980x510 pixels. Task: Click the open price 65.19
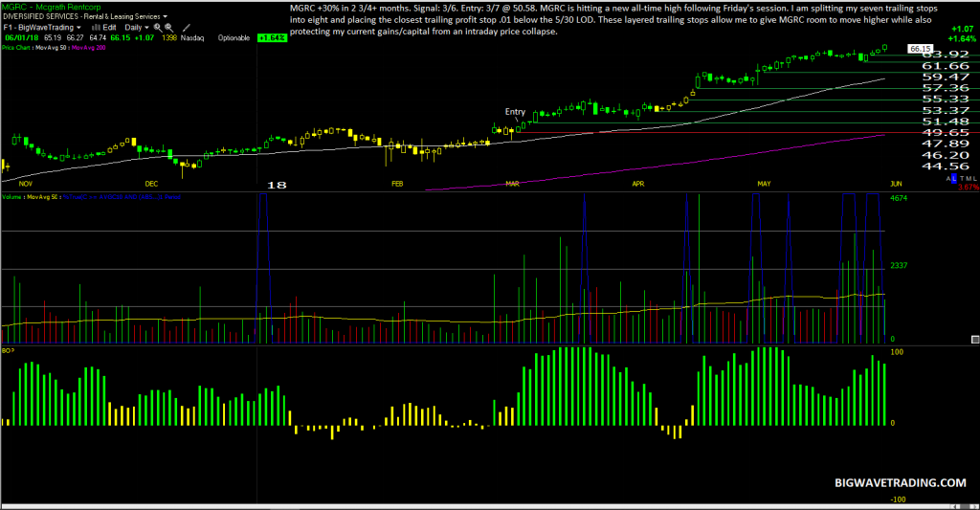(x=53, y=38)
